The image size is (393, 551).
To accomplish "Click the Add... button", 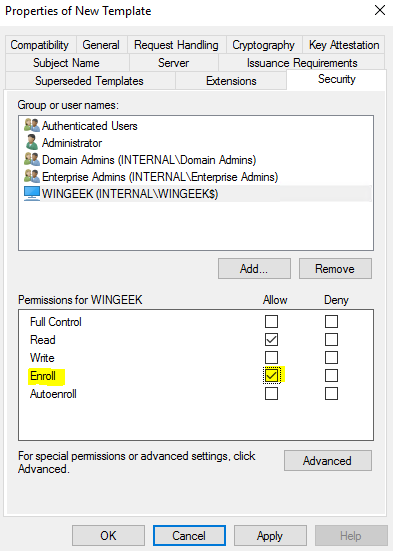I will click(254, 269).
